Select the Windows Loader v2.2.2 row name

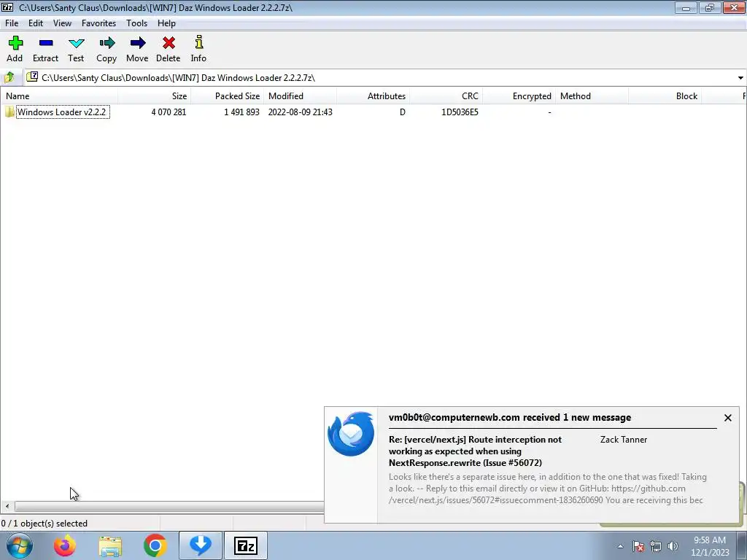[x=62, y=112]
